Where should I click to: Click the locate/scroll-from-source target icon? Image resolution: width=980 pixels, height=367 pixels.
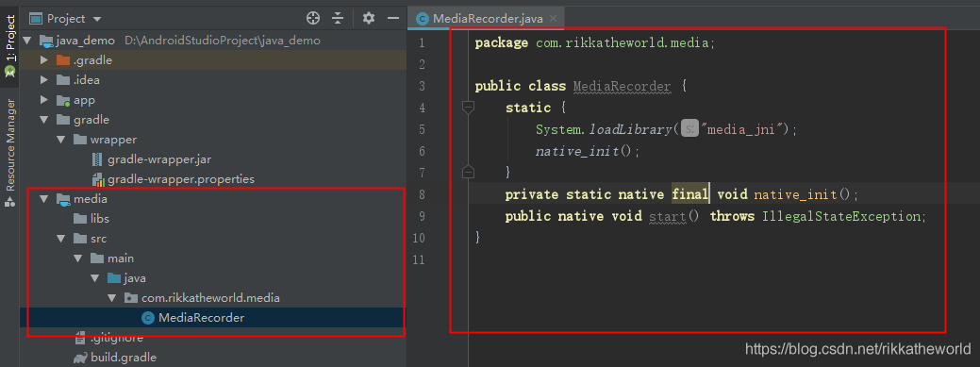point(313,18)
